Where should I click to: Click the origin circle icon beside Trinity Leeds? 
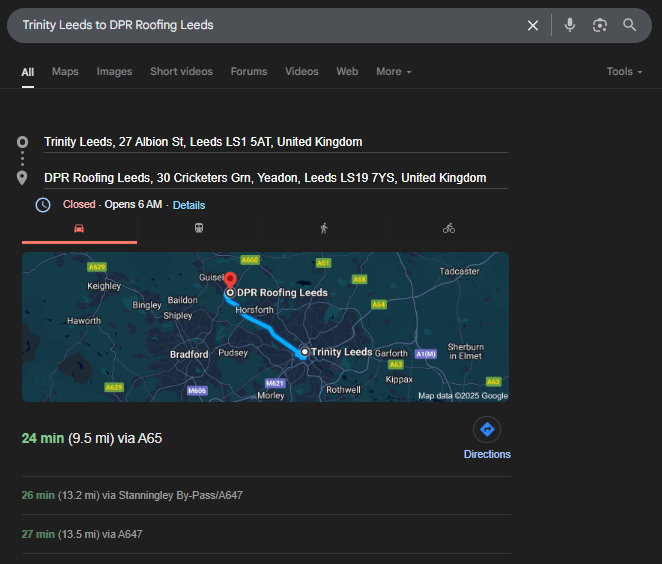[x=22, y=142]
